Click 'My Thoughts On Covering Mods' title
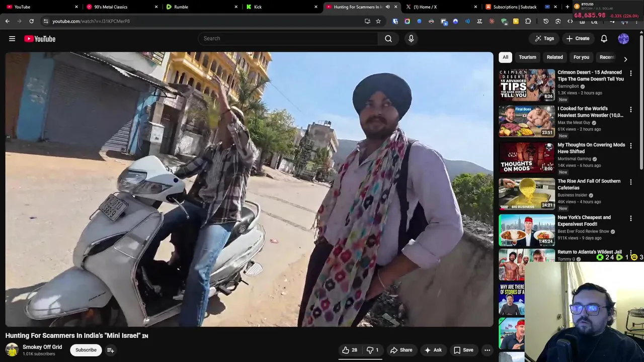 591,148
